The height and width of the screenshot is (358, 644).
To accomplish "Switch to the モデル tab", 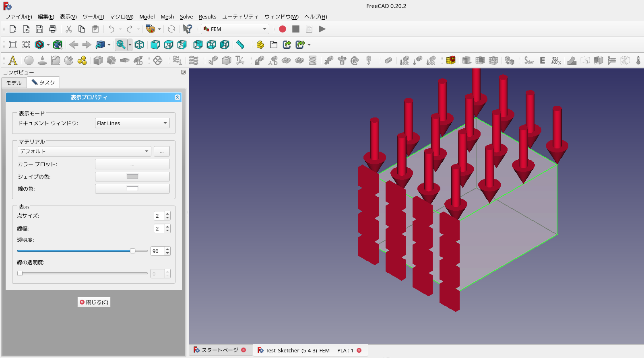I will click(14, 82).
